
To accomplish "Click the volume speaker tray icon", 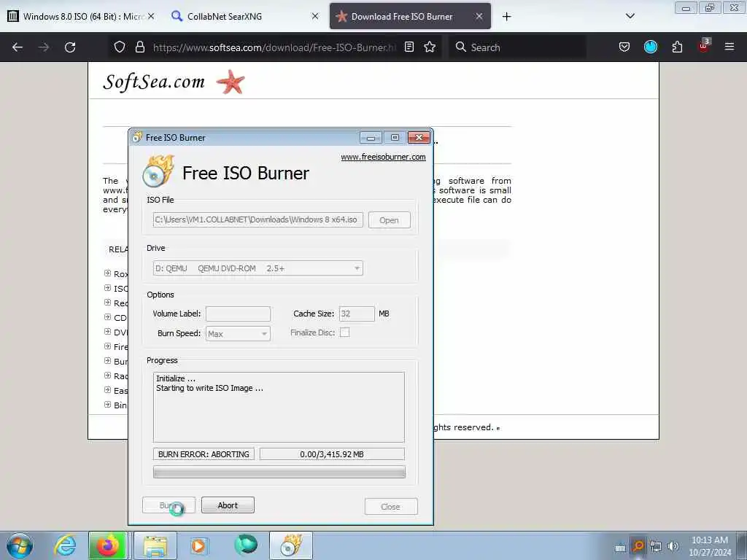I will pyautogui.click(x=673, y=546).
